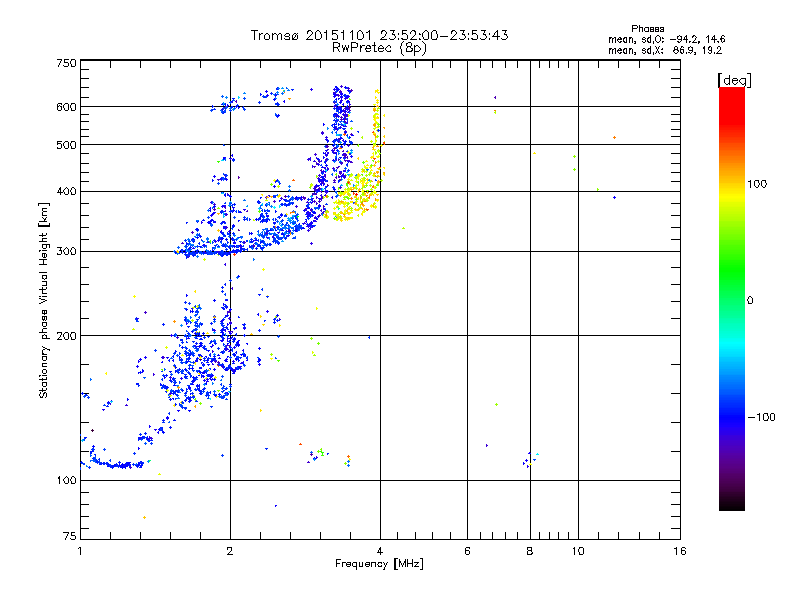Viewport: 800px width, 600px height.
Task: Click the phase colorbar strip
Action: click(732, 299)
